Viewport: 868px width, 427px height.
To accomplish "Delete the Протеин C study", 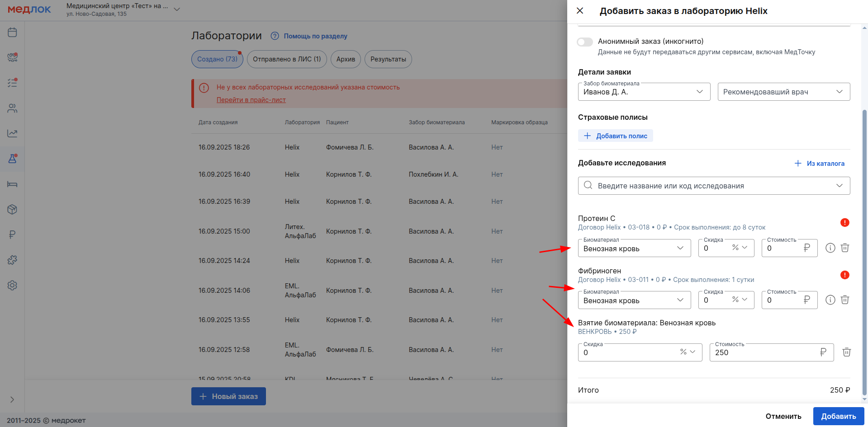I will click(844, 248).
